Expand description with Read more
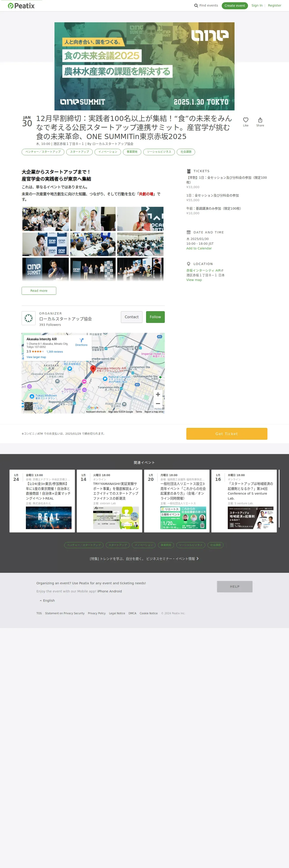This screenshot has width=289, height=868. (x=39, y=291)
